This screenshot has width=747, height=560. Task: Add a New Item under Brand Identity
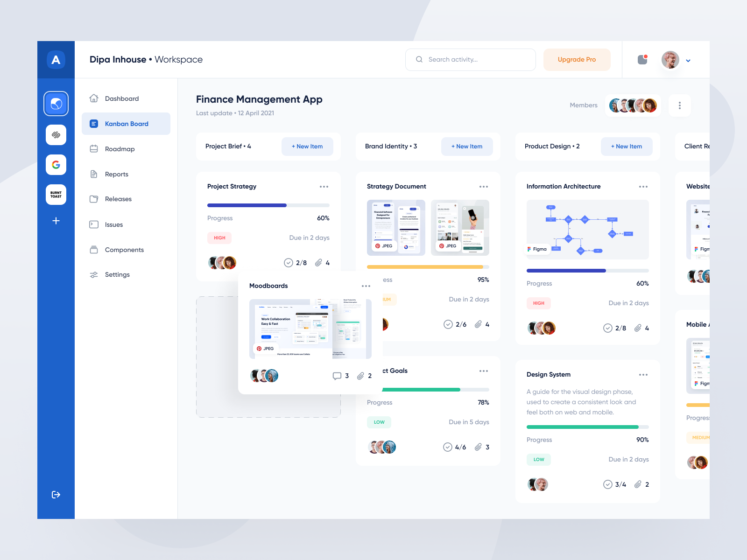467,146
